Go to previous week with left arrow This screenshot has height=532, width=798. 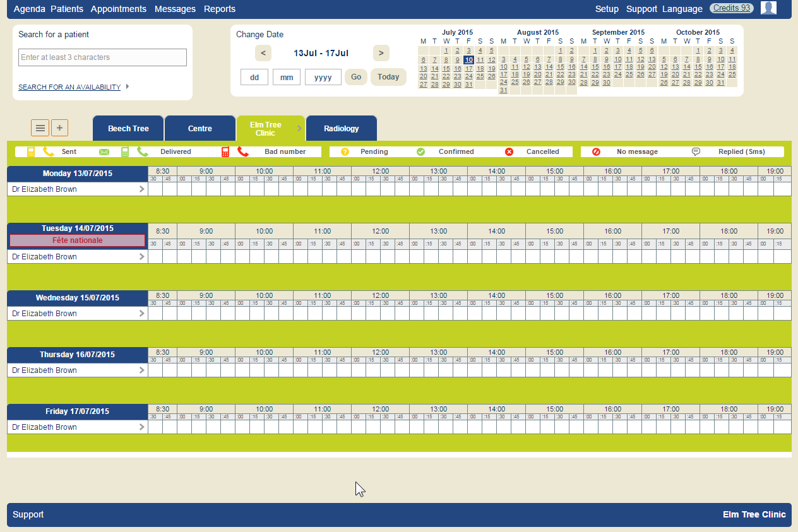pyautogui.click(x=263, y=53)
